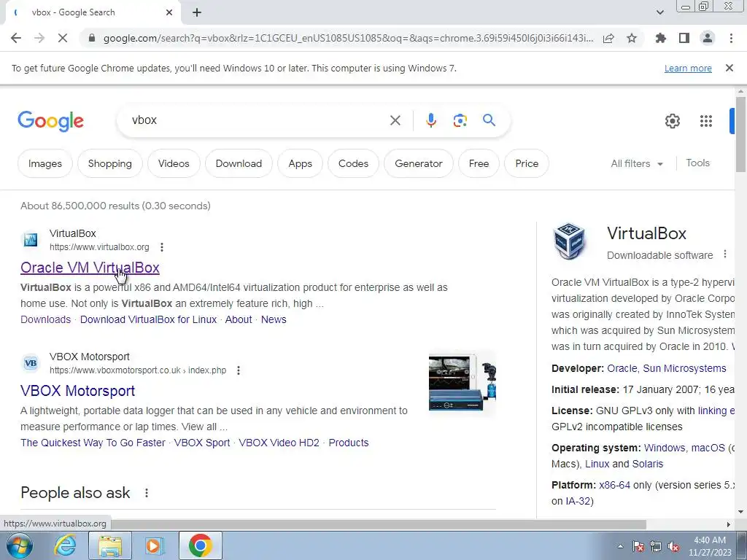Submit search with magnifier icon
Image resolution: width=747 pixels, height=560 pixels.
coord(489,120)
